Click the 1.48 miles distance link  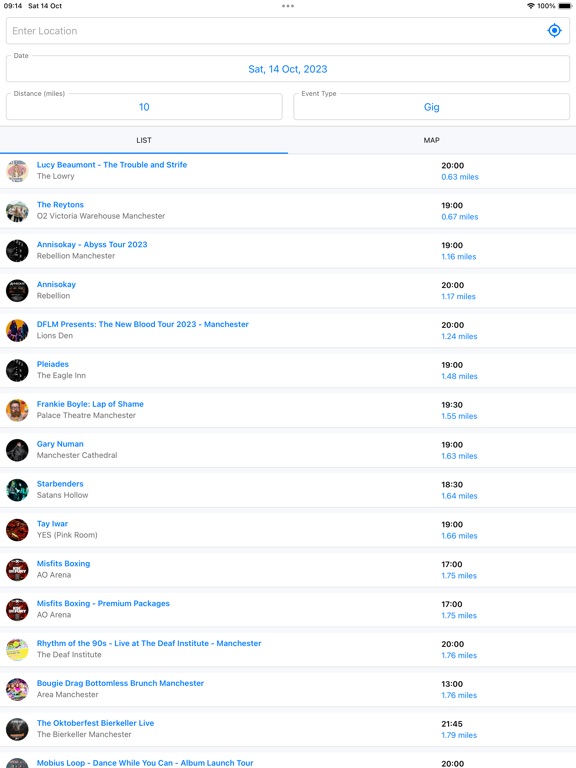point(459,376)
